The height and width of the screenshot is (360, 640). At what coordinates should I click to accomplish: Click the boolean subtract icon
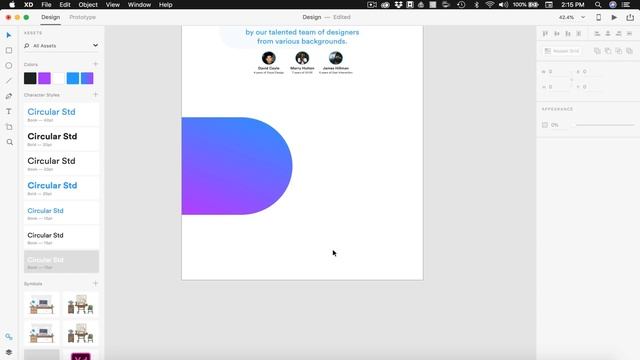[x=608, y=51]
